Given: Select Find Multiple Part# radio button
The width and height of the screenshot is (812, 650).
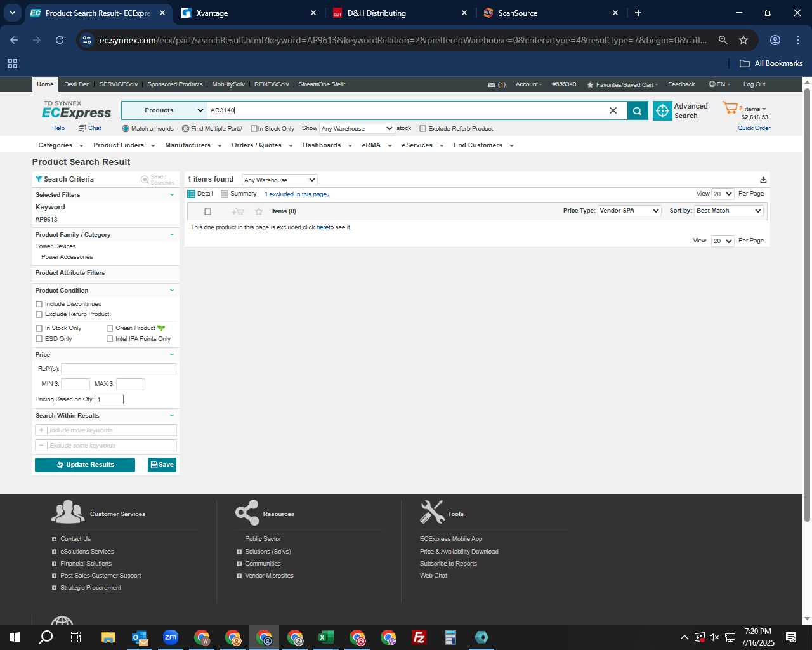Looking at the screenshot, I should point(185,129).
